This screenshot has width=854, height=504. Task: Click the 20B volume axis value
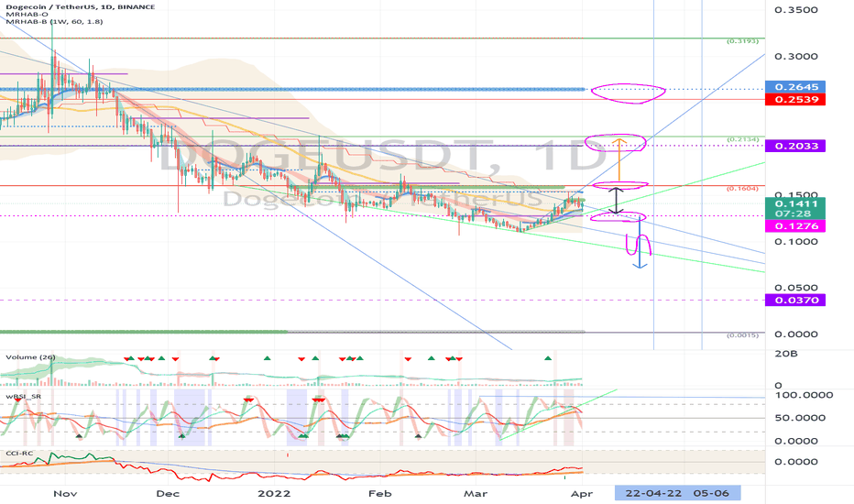coord(786,354)
